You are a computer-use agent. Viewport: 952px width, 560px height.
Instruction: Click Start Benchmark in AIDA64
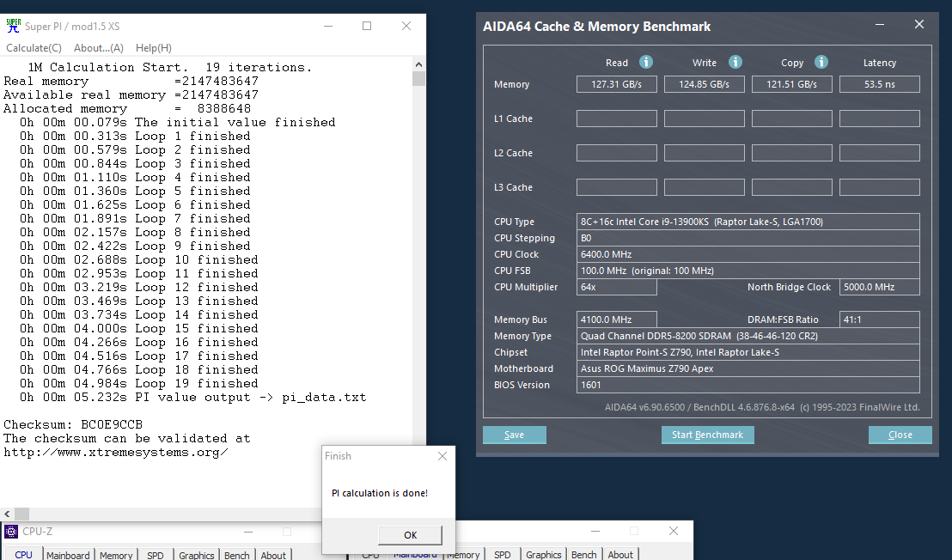pos(707,435)
